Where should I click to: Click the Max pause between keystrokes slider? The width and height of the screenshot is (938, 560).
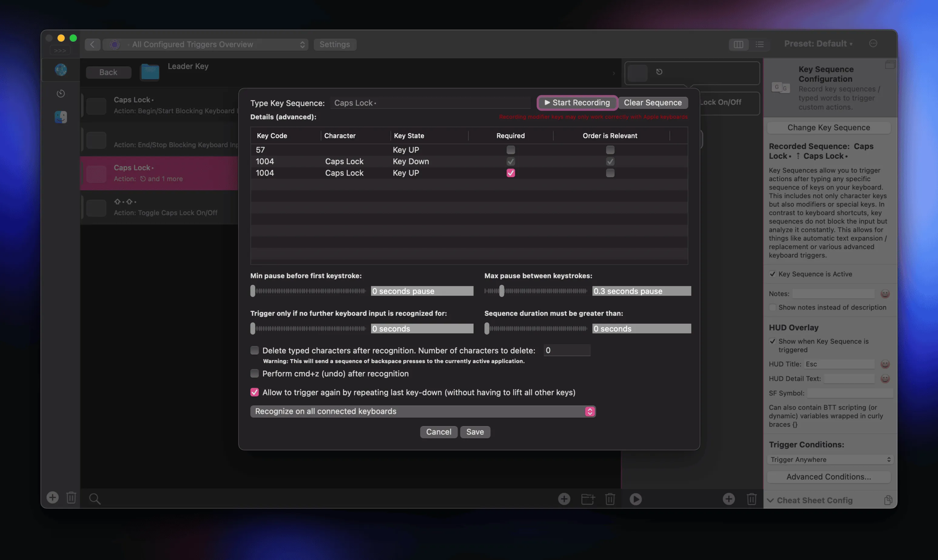pos(535,291)
